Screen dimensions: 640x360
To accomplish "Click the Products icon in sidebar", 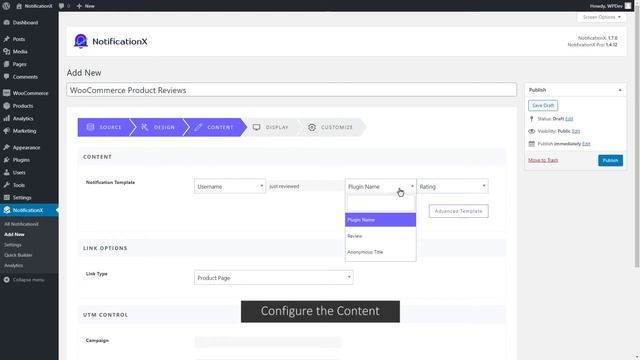I will pos(7,106).
